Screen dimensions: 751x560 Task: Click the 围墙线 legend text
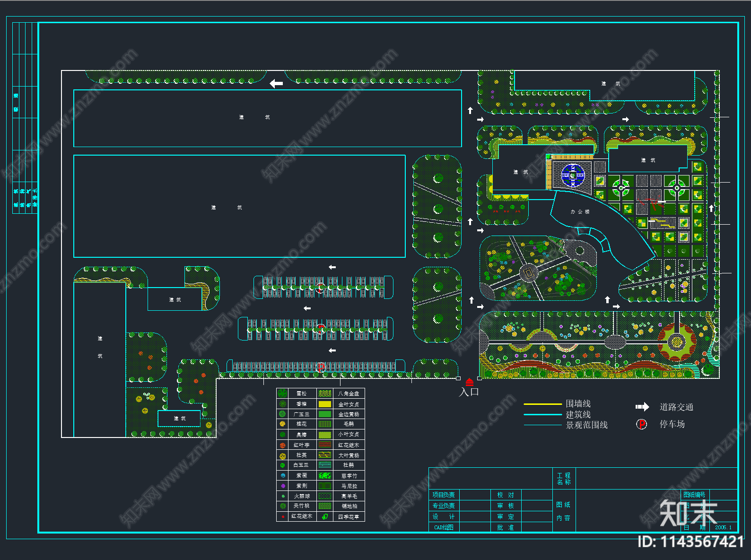[578, 404]
